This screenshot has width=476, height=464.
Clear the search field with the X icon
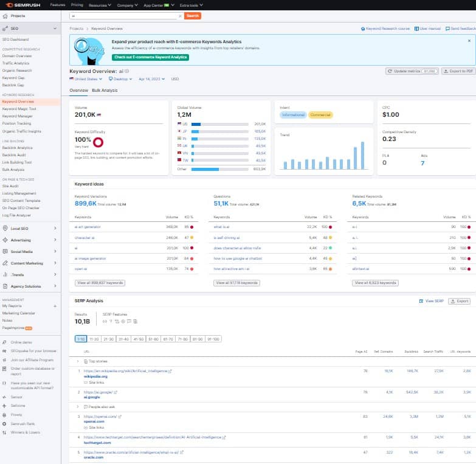(x=180, y=16)
